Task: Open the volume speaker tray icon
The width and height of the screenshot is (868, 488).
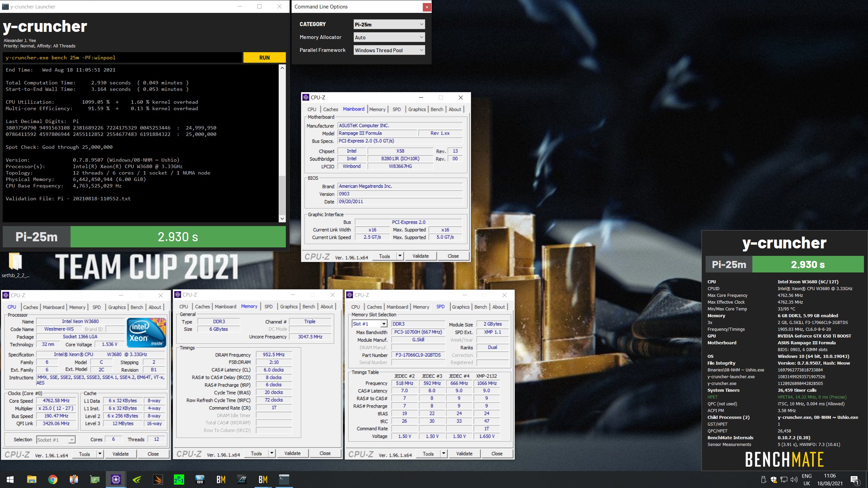Action: (x=794, y=480)
